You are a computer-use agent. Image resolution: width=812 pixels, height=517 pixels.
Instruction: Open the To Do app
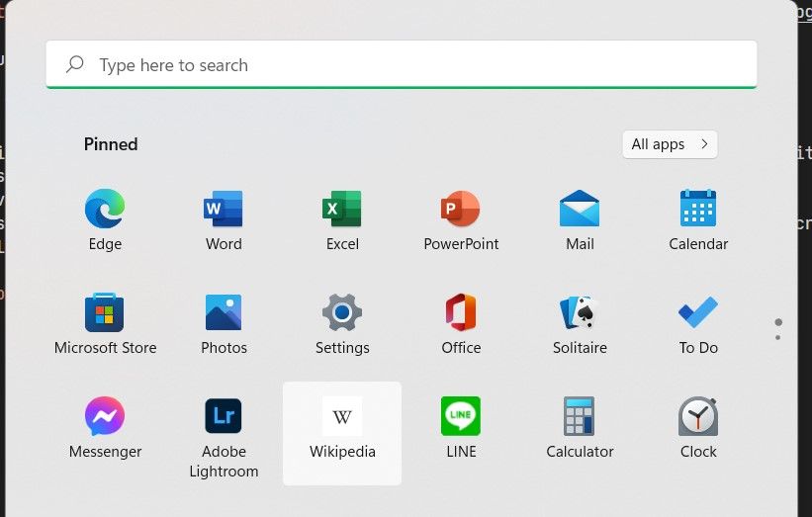(x=698, y=312)
